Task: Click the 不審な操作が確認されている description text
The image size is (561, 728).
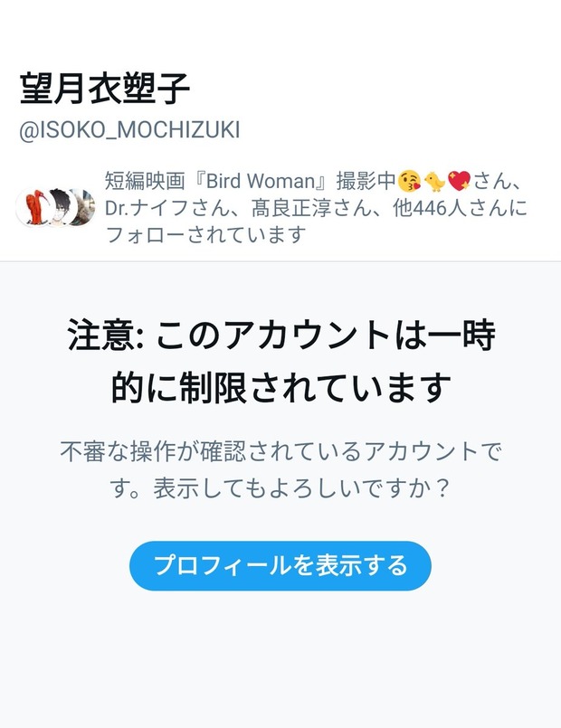Action: [x=210, y=451]
